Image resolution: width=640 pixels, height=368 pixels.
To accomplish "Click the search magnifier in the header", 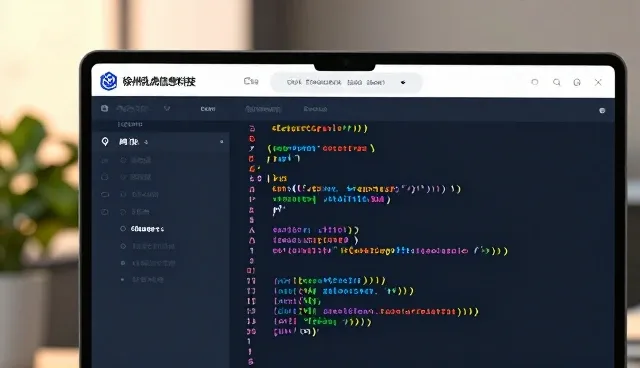I will [x=556, y=82].
